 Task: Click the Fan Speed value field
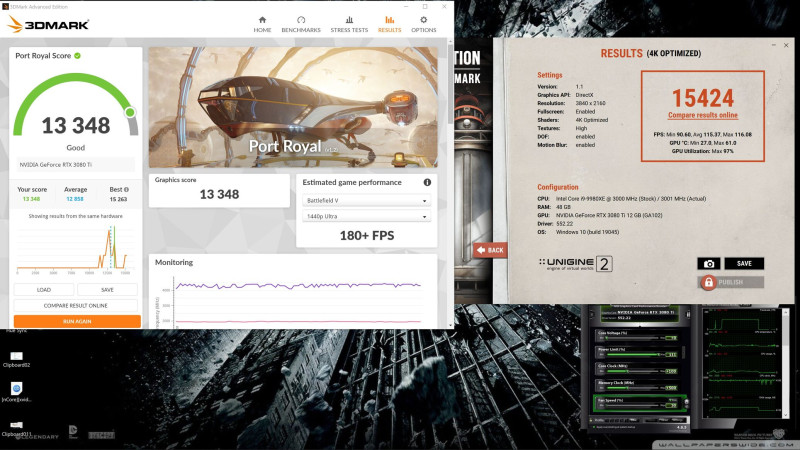(x=671, y=406)
